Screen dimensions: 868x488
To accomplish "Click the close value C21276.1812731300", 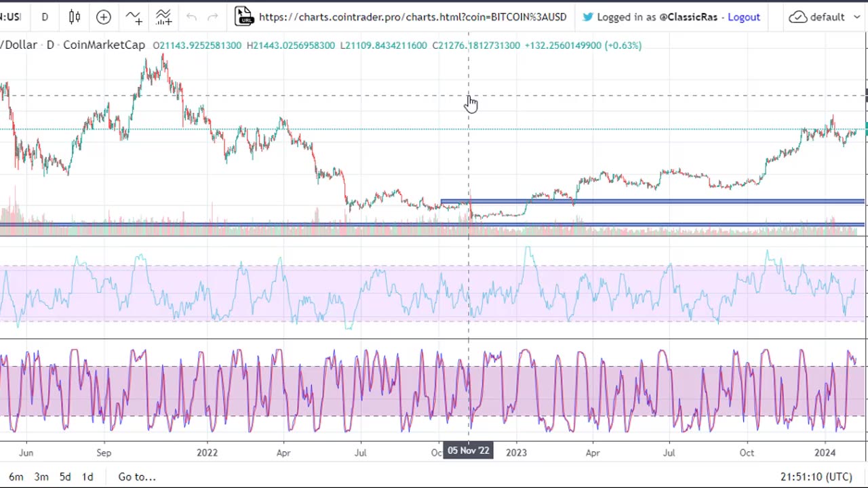I will 476,45.
